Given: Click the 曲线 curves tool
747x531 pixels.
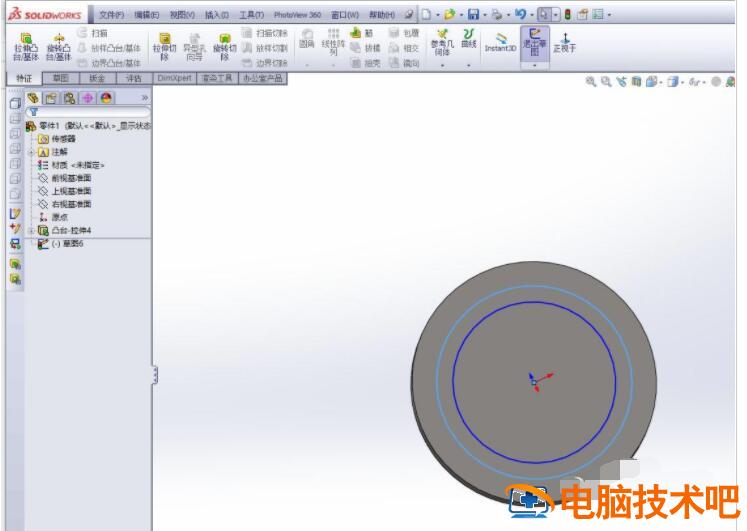Looking at the screenshot, I should [x=469, y=38].
